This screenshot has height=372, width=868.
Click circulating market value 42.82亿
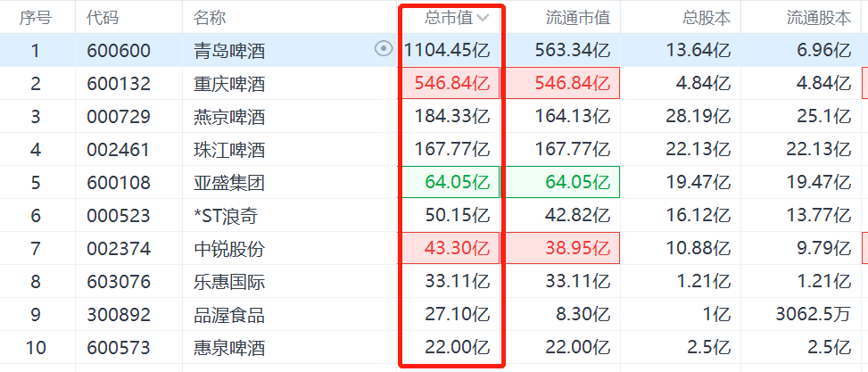pyautogui.click(x=578, y=216)
